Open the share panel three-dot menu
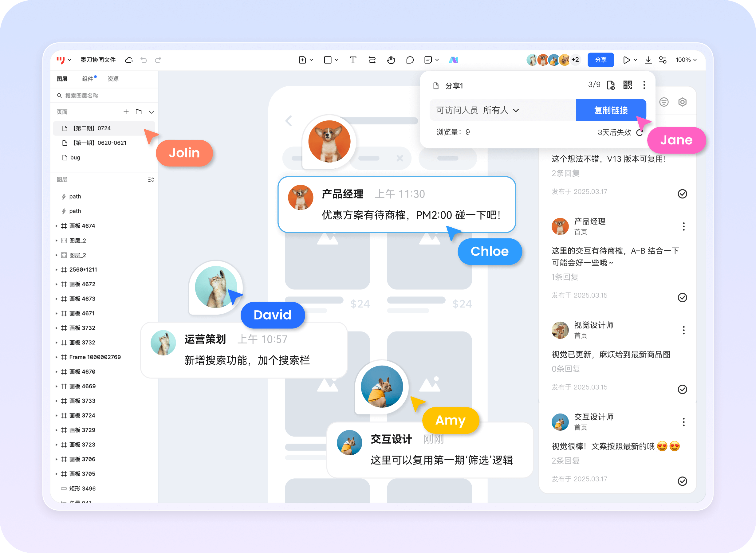756x553 pixels. [644, 85]
